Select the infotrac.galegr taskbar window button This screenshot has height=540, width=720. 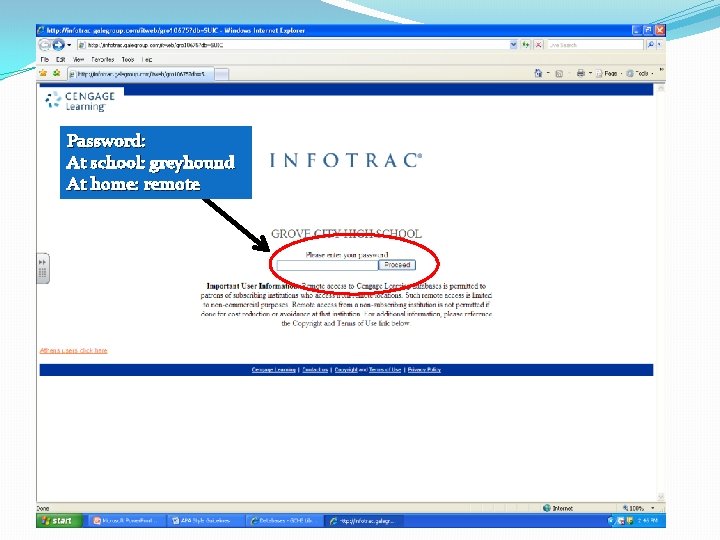[365, 521]
